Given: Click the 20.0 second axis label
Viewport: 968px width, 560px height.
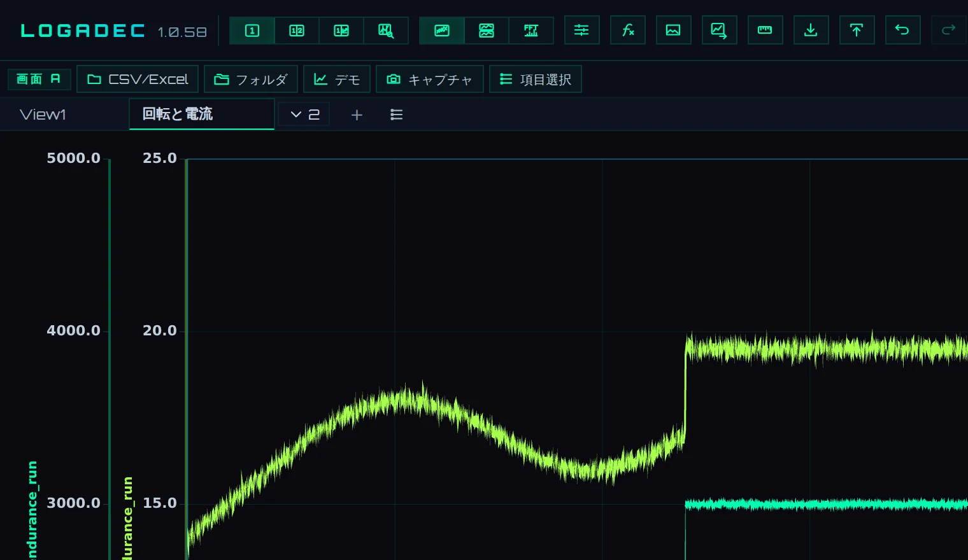Looking at the screenshot, I should pyautogui.click(x=159, y=330).
